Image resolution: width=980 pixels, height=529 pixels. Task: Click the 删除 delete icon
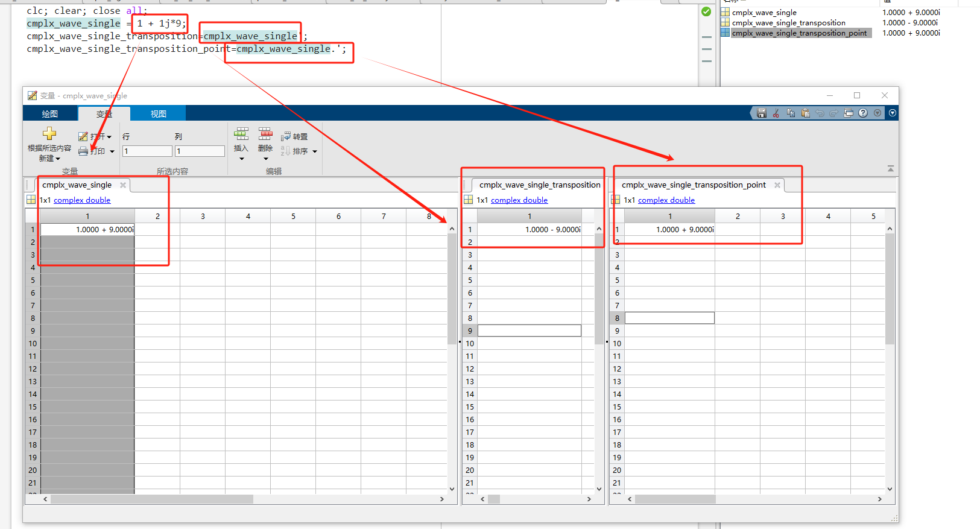tap(265, 133)
